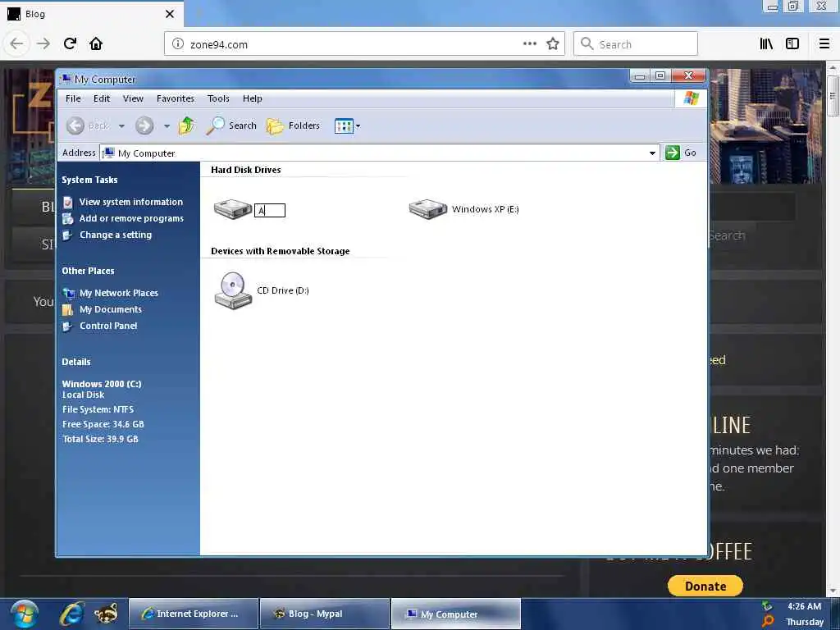Click the Windows flag logo in menu bar
This screenshot has height=630, width=840.
691,98
